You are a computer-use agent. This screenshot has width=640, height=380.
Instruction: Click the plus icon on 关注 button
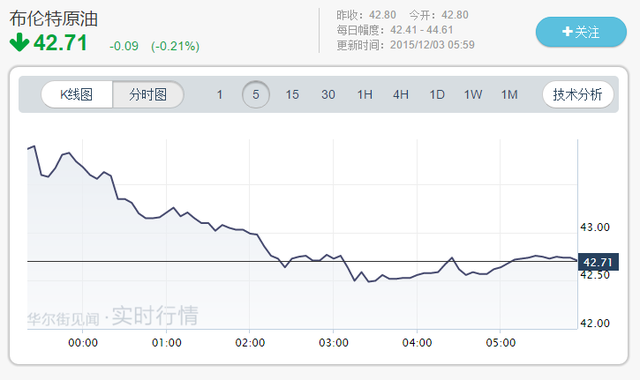(567, 31)
